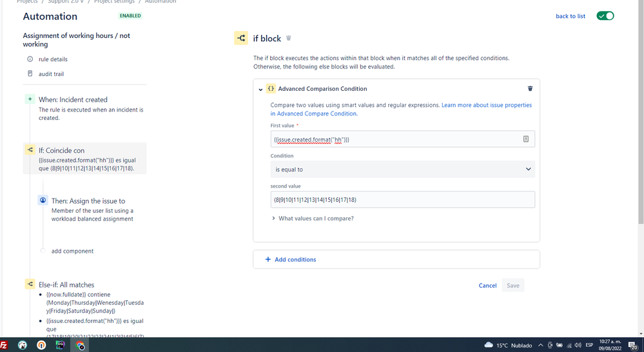Open the panda icon taskbar app
Screen dimensions: 644x352
(23, 346)
